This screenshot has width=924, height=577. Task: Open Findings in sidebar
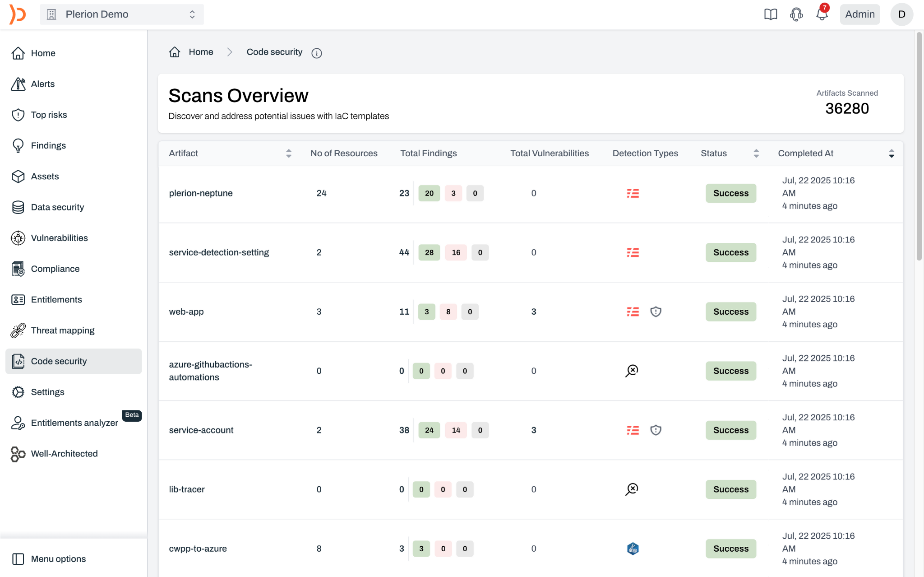[74, 145]
